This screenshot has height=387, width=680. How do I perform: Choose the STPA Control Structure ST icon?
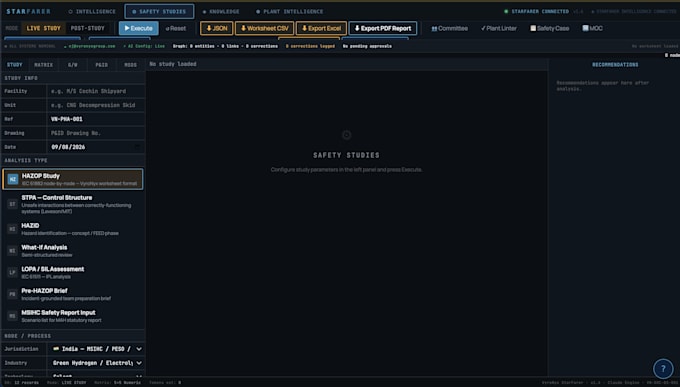13,204
